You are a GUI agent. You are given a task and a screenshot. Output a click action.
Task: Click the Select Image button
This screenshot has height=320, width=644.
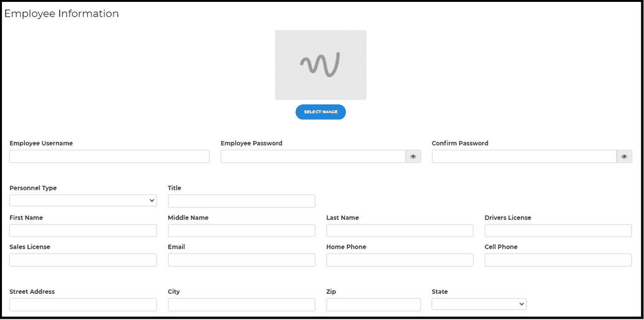point(321,112)
